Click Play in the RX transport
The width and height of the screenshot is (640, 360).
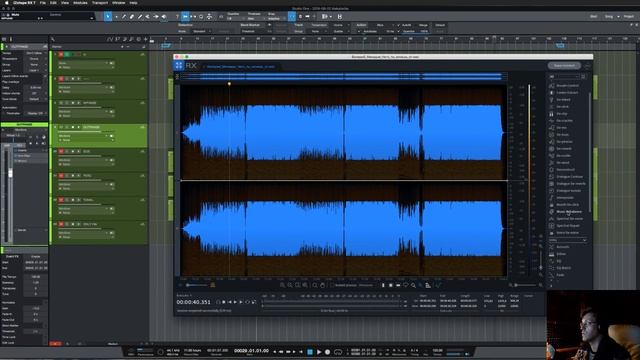pyautogui.click(x=235, y=302)
